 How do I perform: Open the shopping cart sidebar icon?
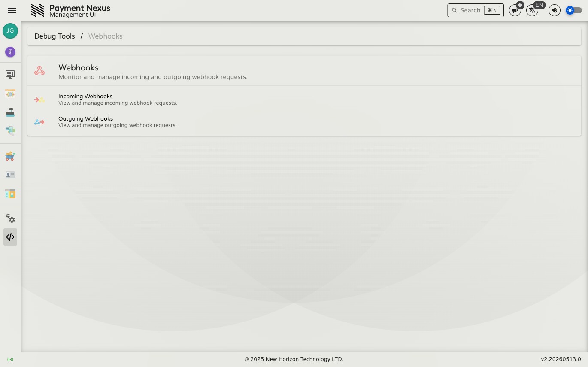pos(10,156)
